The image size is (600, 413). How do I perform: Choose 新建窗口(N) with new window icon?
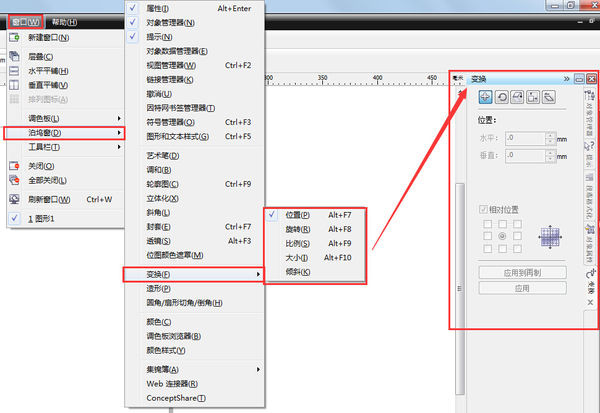click(65, 38)
